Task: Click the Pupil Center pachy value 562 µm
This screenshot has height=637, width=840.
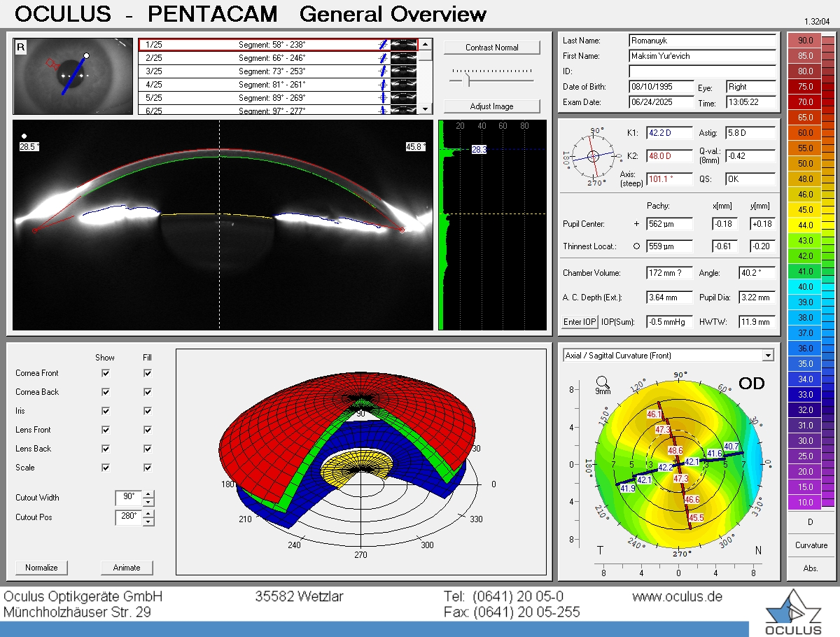Action: coord(669,224)
